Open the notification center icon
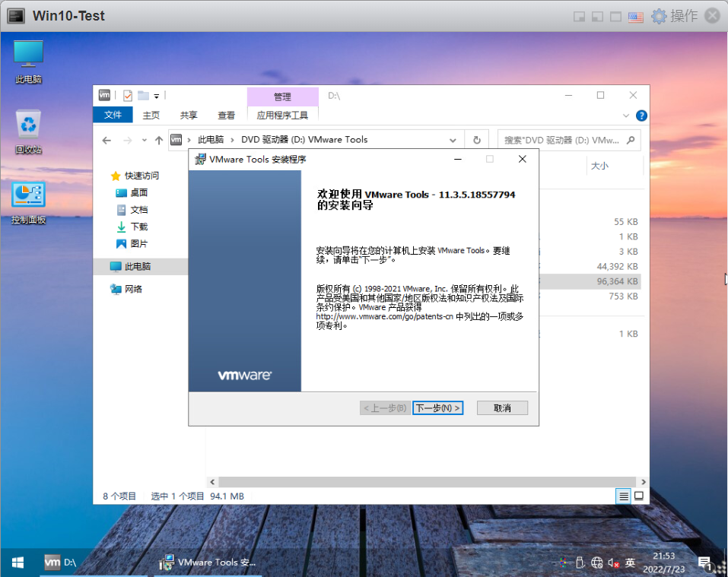The image size is (728, 577). click(704, 563)
